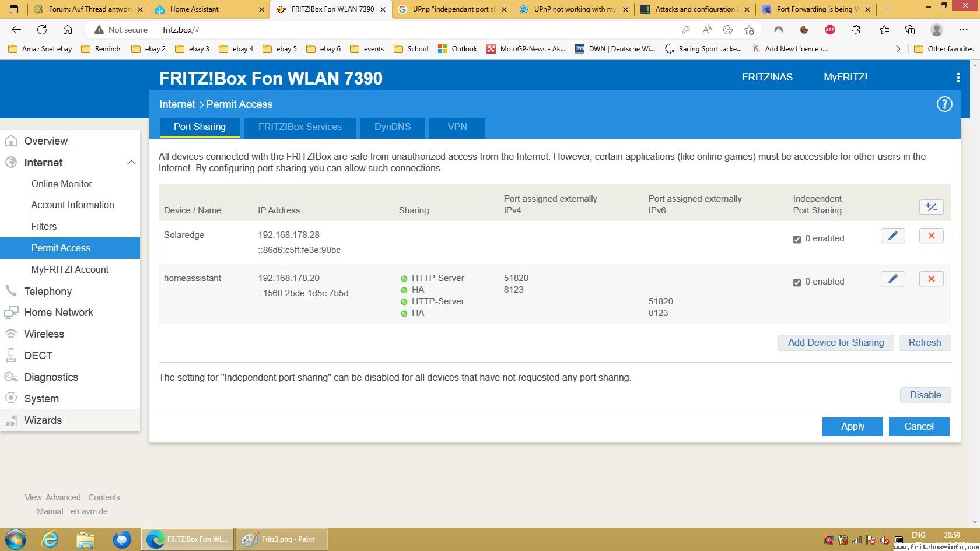Open browser collections icon
This screenshot has height=551, width=980.
910,30
